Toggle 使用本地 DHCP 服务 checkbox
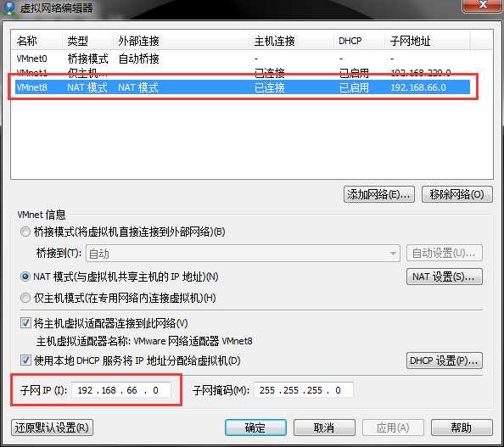 coord(25,360)
